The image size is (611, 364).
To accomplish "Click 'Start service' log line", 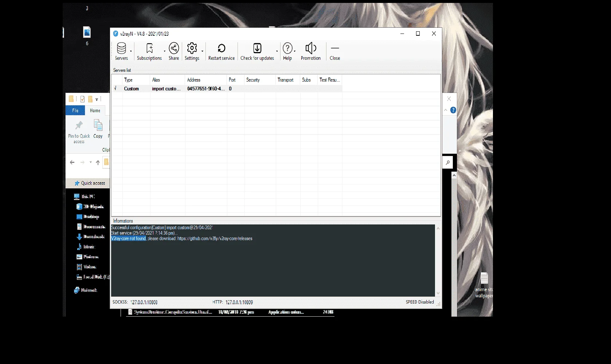I will 144,233.
